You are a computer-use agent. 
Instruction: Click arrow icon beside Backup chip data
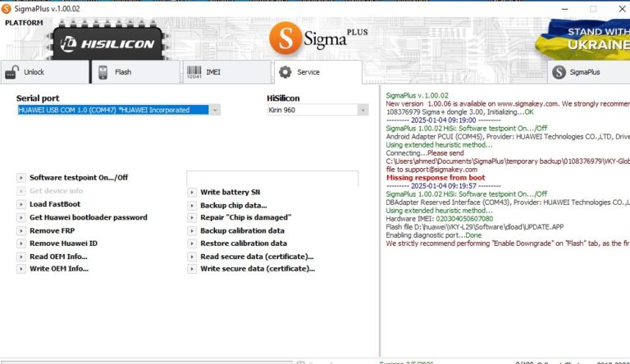point(192,205)
